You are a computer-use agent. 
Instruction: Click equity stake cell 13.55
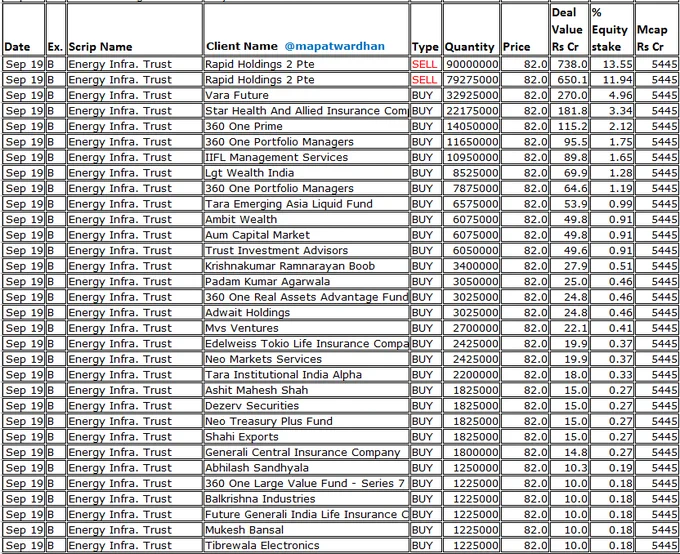tap(612, 64)
